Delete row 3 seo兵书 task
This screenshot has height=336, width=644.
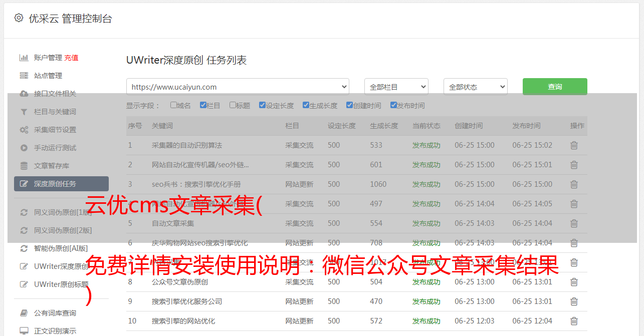point(574,184)
